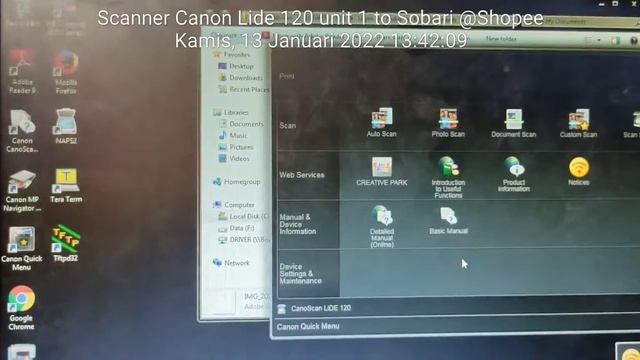Image resolution: width=640 pixels, height=360 pixels.
Task: Select DRIVER network drive in Explorer
Action: click(244, 240)
